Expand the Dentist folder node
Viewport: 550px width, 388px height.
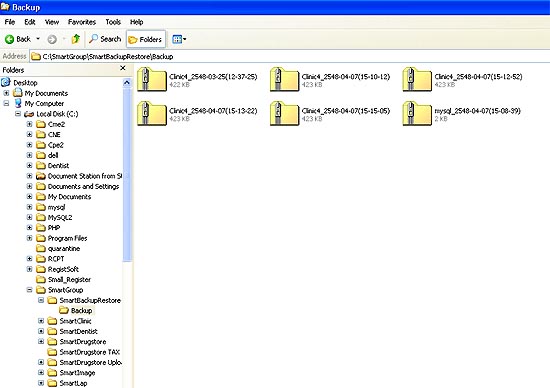[29, 166]
